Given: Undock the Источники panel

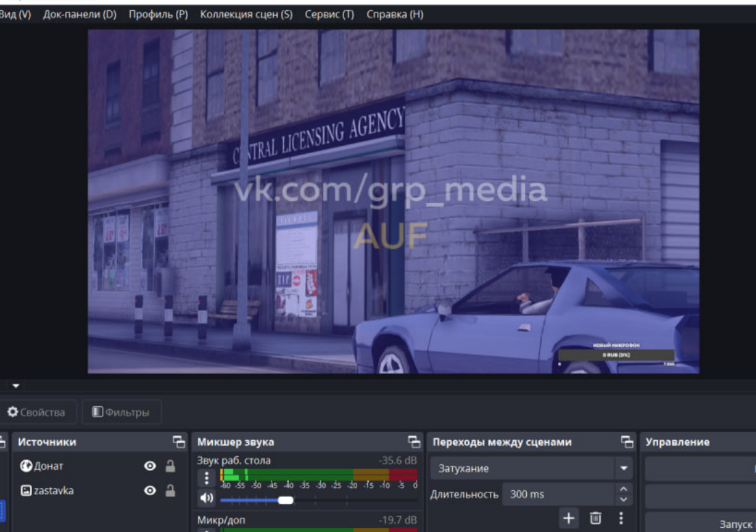Looking at the screenshot, I should tap(179, 442).
